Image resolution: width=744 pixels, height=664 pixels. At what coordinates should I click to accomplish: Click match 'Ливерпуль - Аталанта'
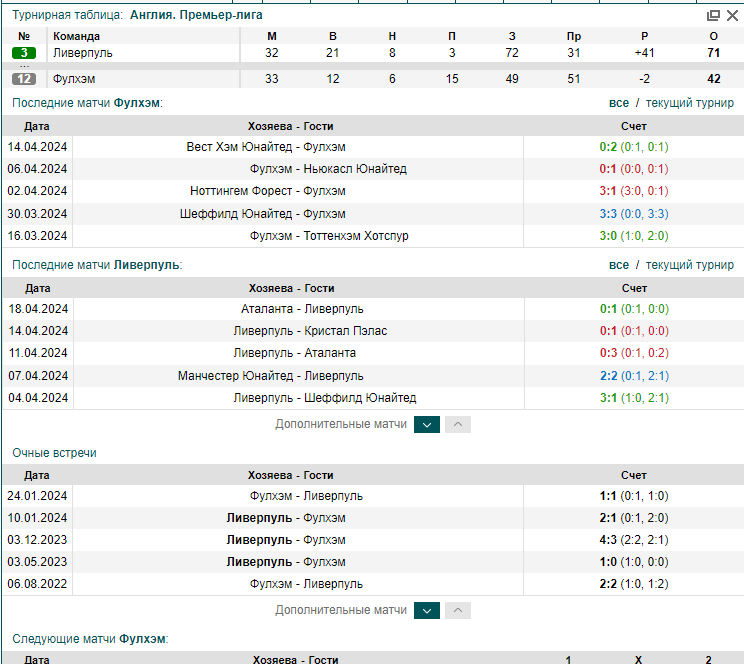point(295,353)
